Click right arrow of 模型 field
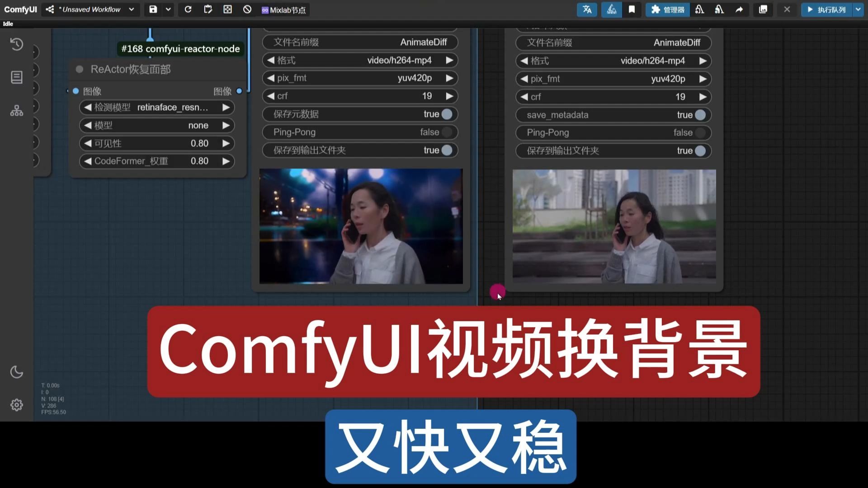This screenshot has height=488, width=868. [x=226, y=126]
